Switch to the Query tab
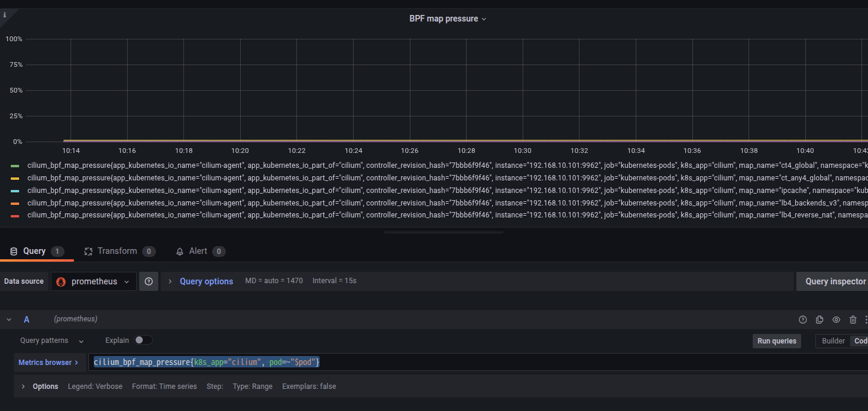Viewport: 868px width, 411px height. point(37,251)
